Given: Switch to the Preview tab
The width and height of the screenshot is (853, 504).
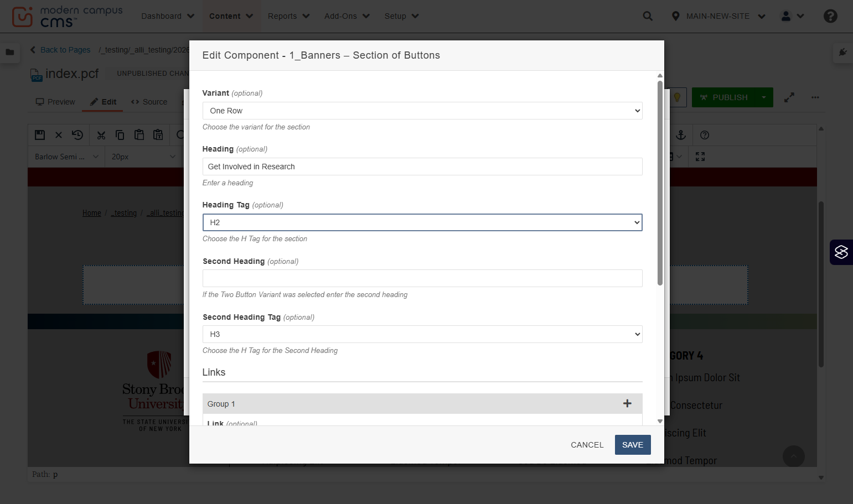Looking at the screenshot, I should [55, 102].
